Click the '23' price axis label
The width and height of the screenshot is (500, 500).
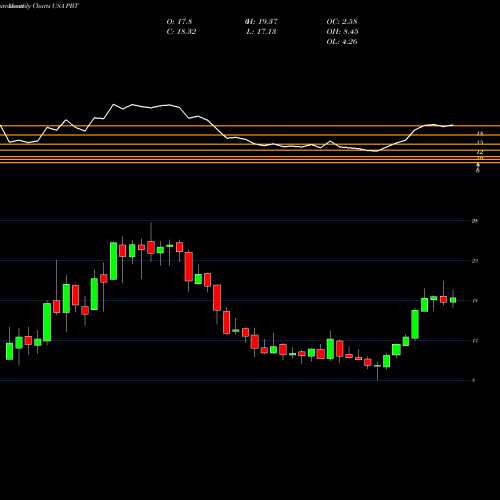(x=475, y=261)
